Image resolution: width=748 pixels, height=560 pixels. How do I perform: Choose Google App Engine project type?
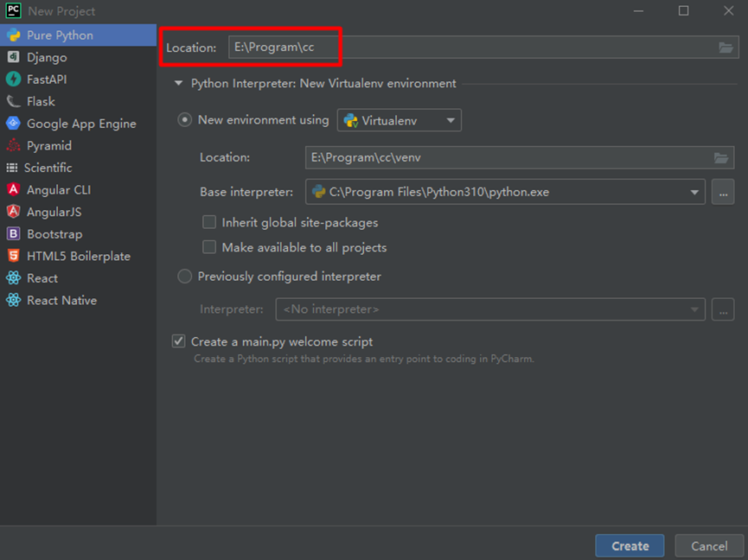[78, 124]
